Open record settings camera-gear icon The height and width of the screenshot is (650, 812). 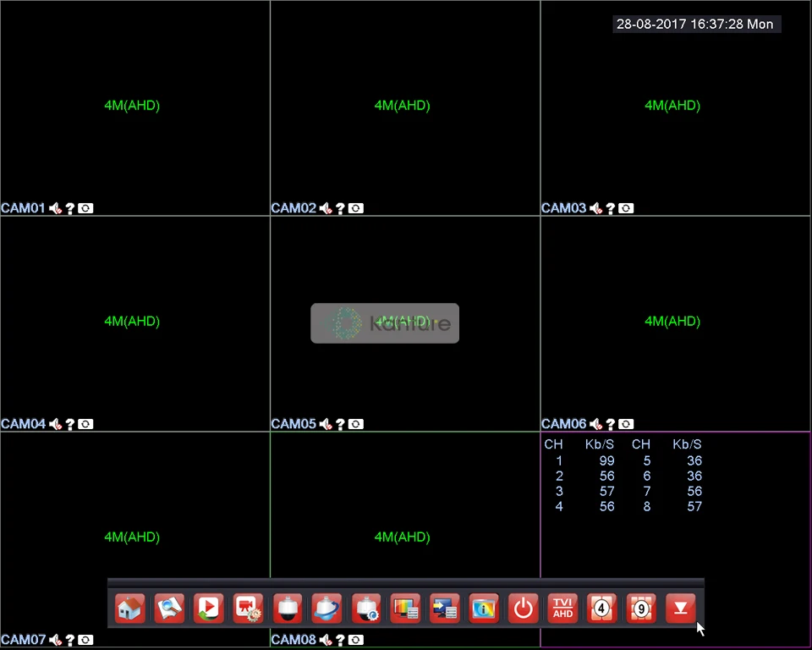point(248,608)
